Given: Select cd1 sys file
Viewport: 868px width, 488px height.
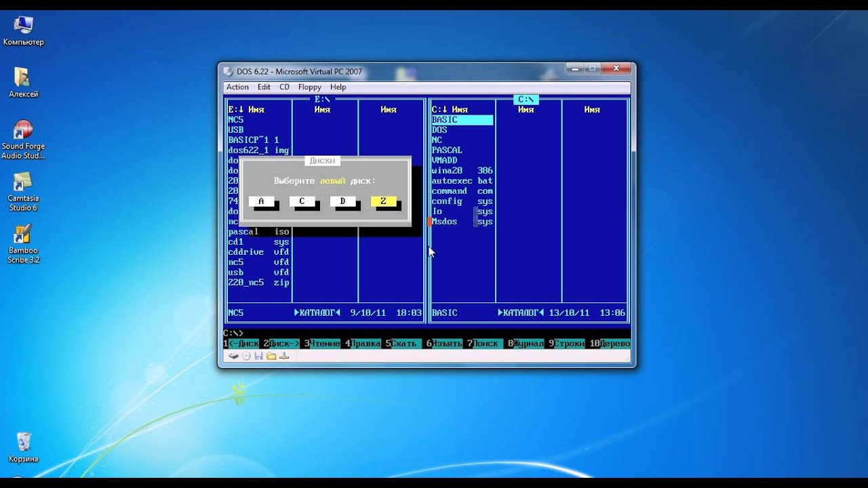Looking at the screenshot, I should point(259,242).
